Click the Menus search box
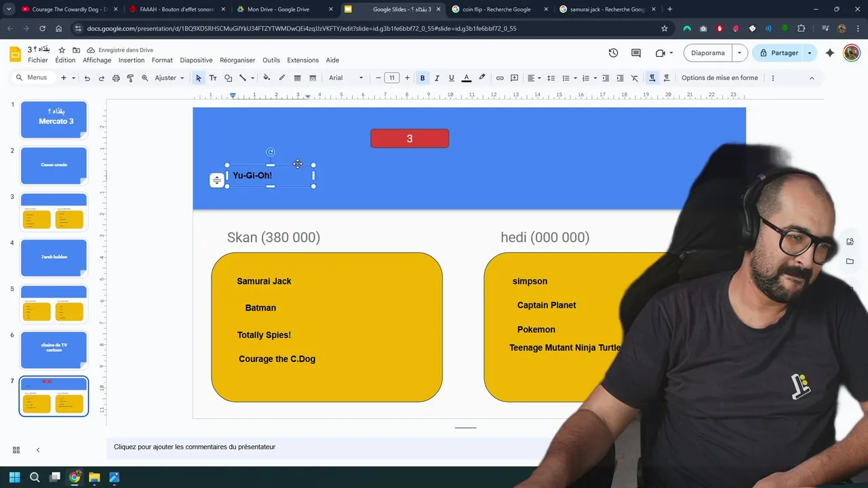 [x=32, y=78]
